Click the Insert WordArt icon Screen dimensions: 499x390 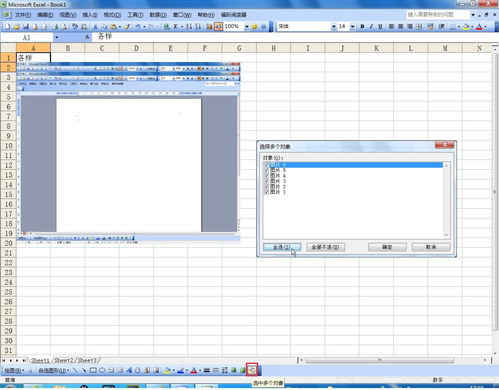point(129,370)
